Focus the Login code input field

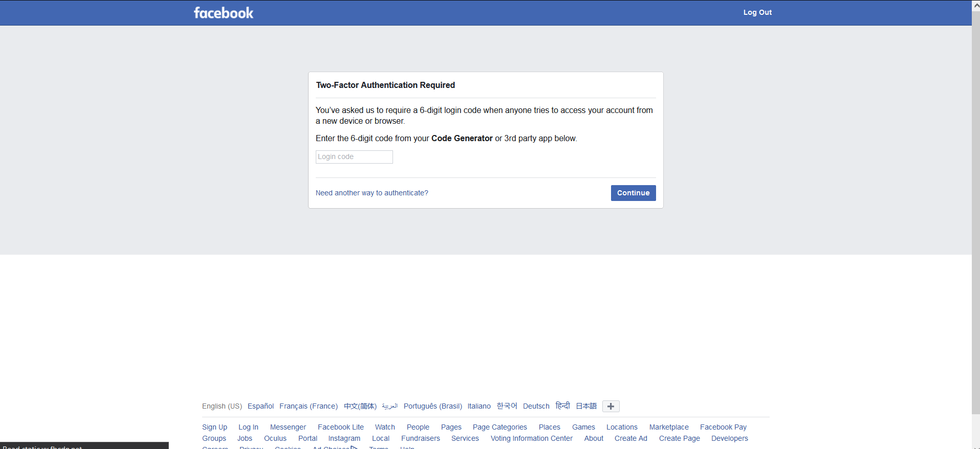[354, 157]
